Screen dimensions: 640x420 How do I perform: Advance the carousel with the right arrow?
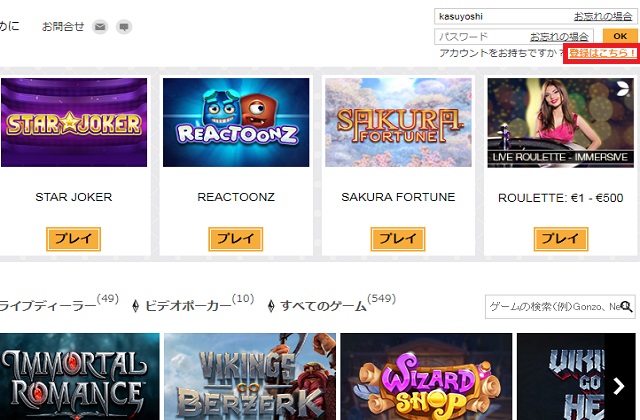point(619,385)
